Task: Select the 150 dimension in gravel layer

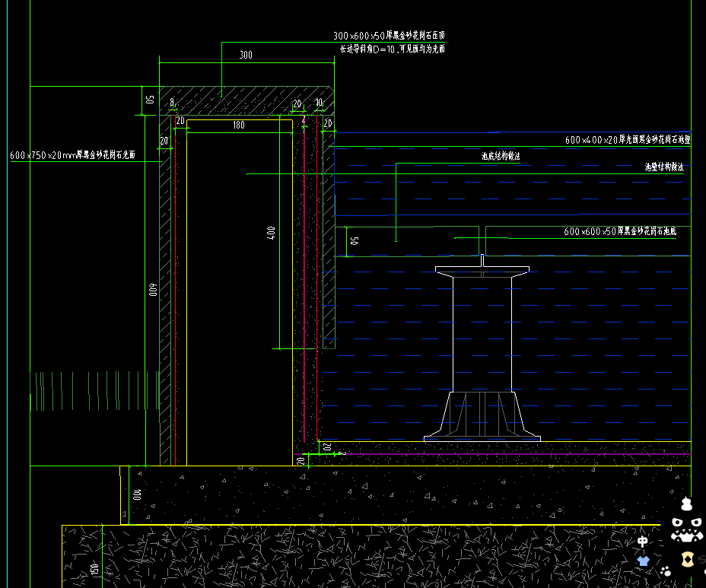Action: pyautogui.click(x=94, y=569)
